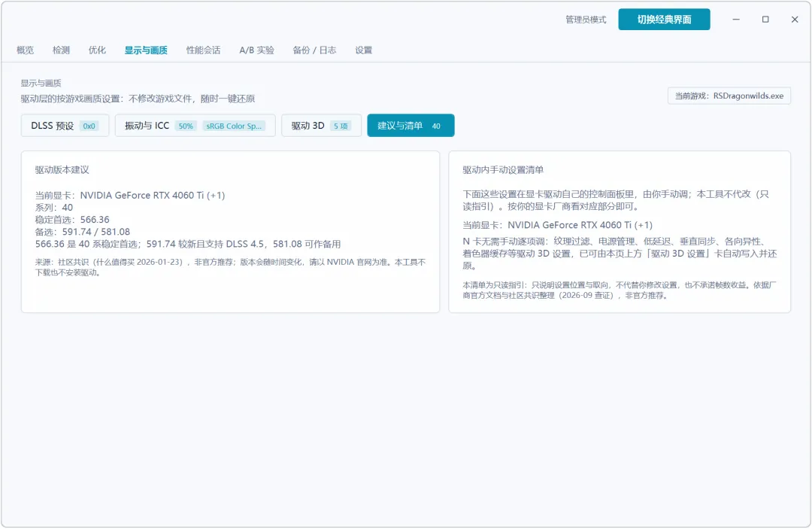The width and height of the screenshot is (812, 529).
Task: Click the sRGB Color Sp... badge
Action: (234, 126)
